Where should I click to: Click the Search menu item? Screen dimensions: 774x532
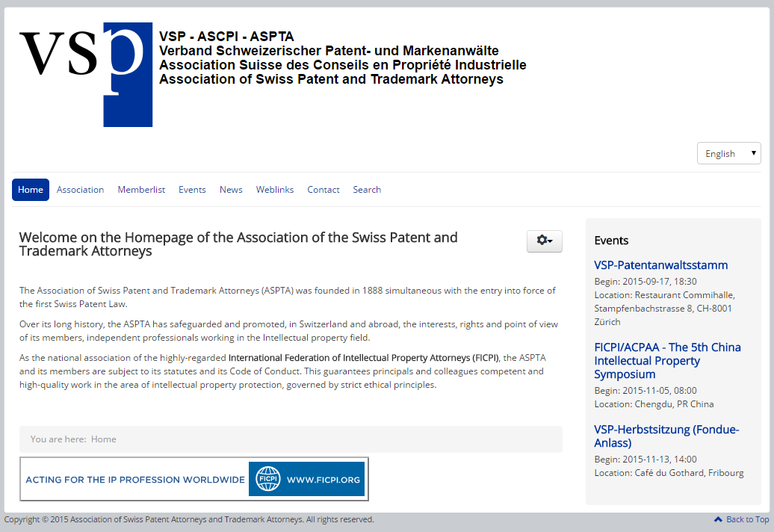pos(367,190)
